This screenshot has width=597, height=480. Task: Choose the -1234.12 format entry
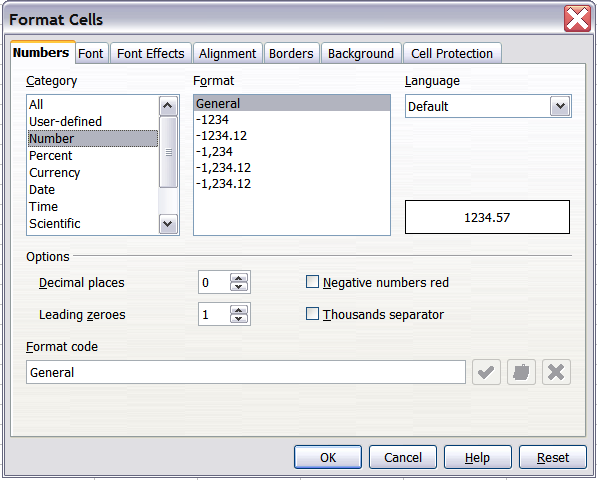pos(222,136)
